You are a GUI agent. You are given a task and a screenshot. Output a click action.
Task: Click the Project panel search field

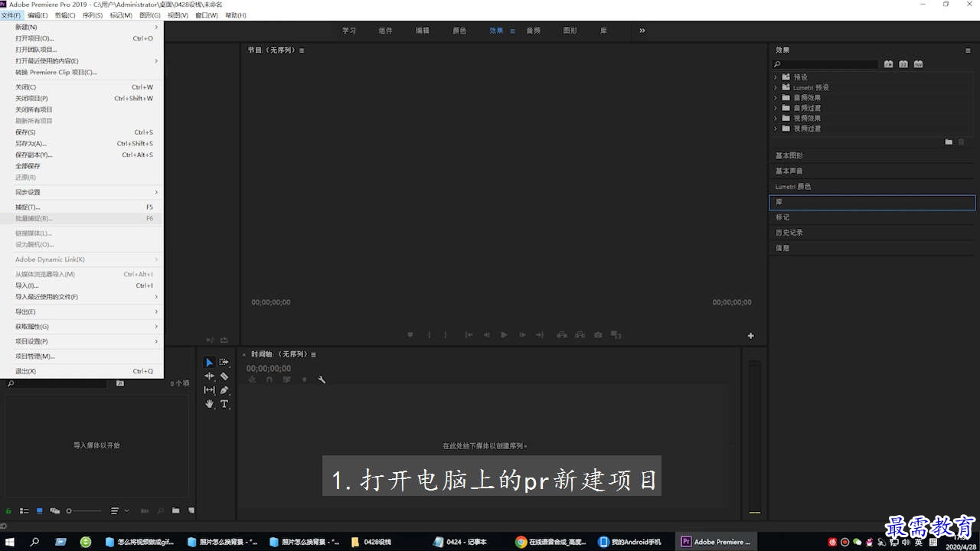pos(57,383)
